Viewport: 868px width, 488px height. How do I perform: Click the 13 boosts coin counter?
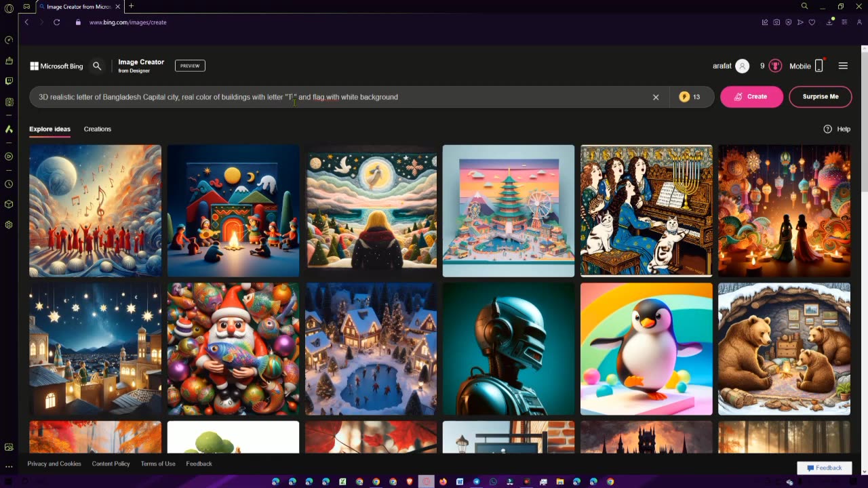point(690,97)
